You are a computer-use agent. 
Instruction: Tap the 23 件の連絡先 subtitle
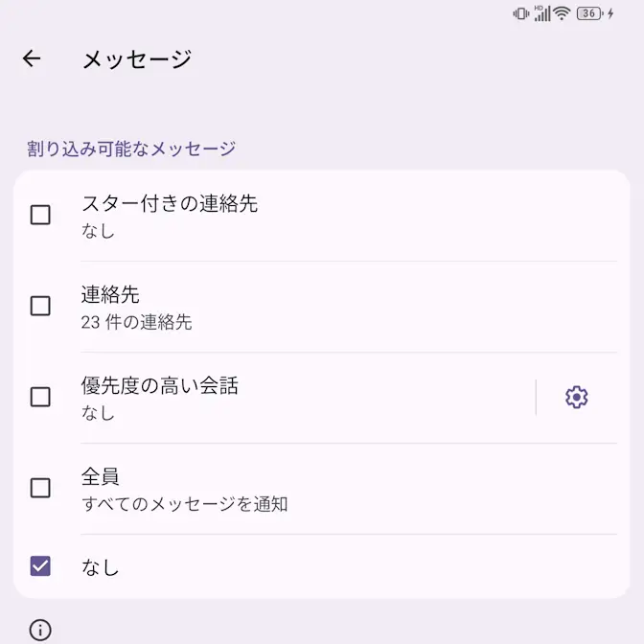[x=136, y=323]
